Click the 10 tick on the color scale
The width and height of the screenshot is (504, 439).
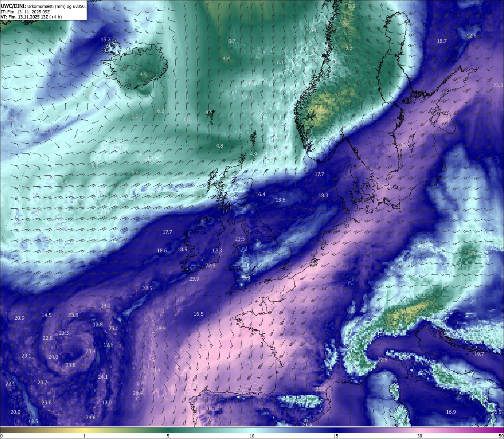[x=252, y=436]
